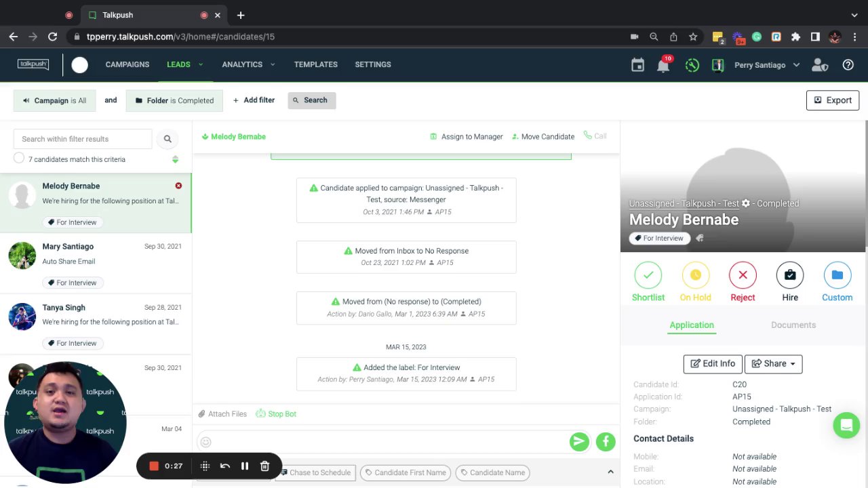Select Mary Santiago in the candidate list
The height and width of the screenshot is (488, 868).
(x=96, y=264)
